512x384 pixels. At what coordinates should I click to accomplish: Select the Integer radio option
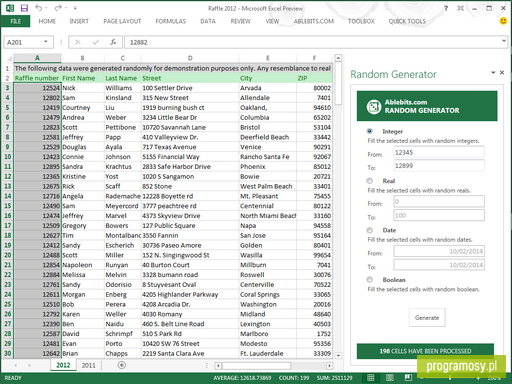tap(370, 131)
